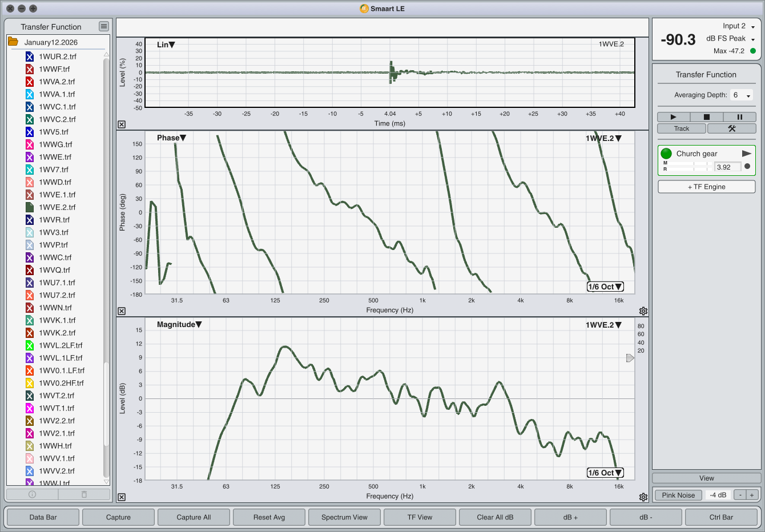Image resolution: width=765 pixels, height=532 pixels.
Task: Stop the transfer function measurement
Action: pos(706,116)
